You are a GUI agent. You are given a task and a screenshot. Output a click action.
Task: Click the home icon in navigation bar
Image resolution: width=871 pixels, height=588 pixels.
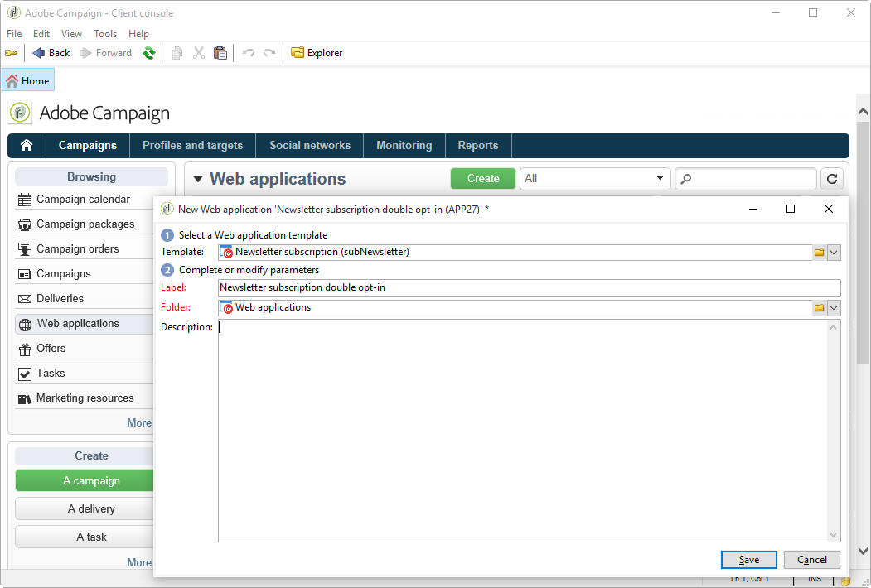[x=27, y=146]
